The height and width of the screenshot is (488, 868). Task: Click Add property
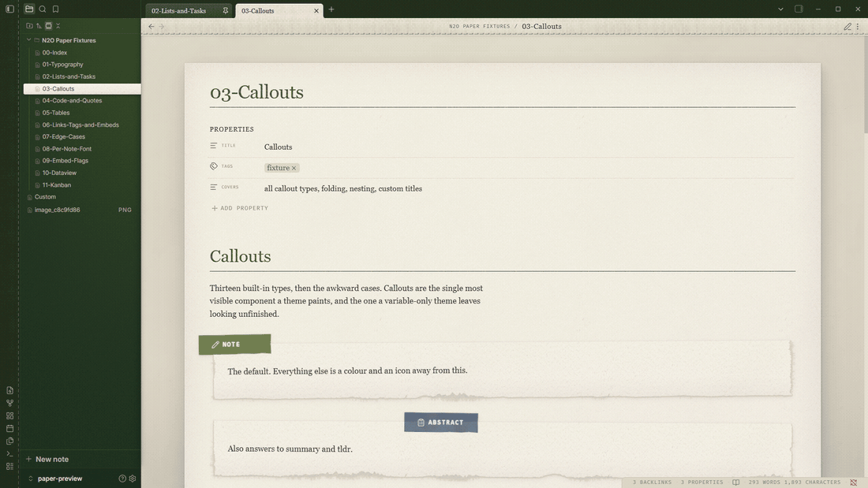tap(240, 208)
